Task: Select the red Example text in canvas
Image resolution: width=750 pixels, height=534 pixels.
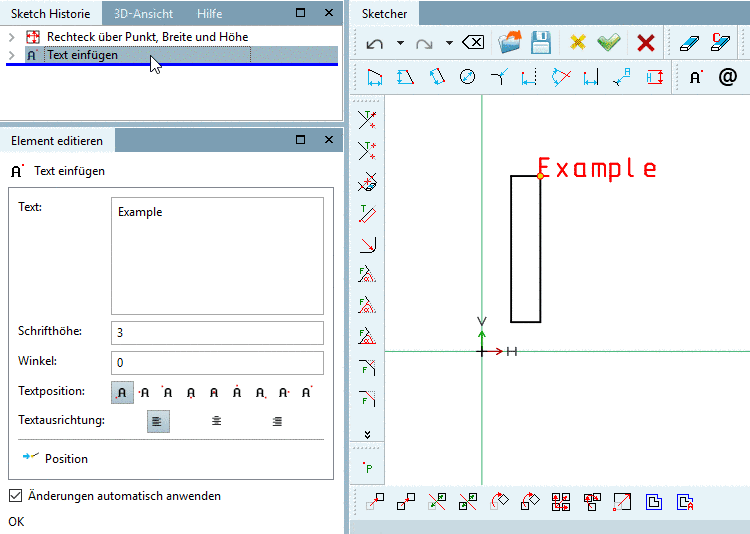Action: click(x=597, y=168)
